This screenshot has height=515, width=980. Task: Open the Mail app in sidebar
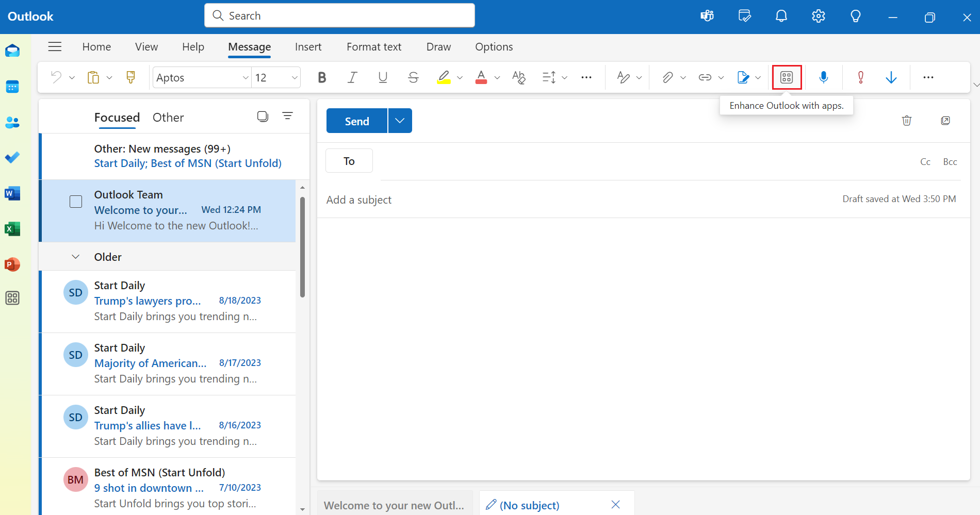(12, 51)
